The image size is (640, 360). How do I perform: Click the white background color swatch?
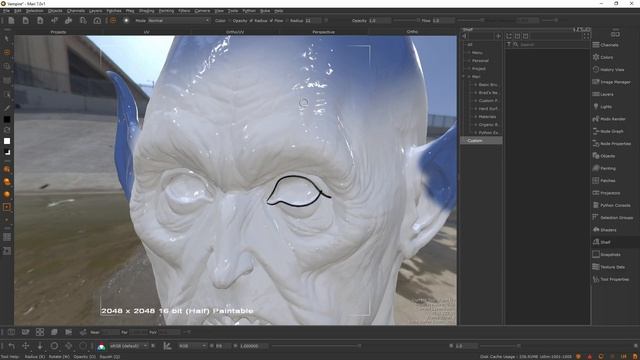pyautogui.click(x=7, y=141)
